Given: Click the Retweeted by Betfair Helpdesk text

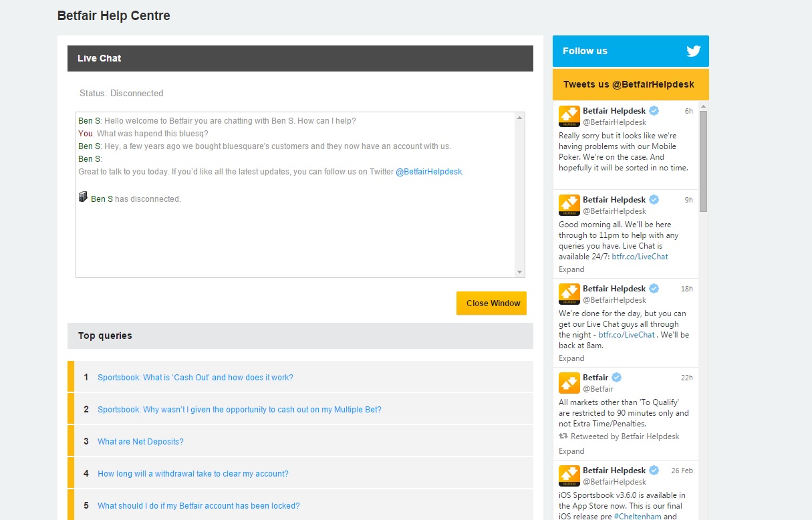Looking at the screenshot, I should click(x=625, y=436).
